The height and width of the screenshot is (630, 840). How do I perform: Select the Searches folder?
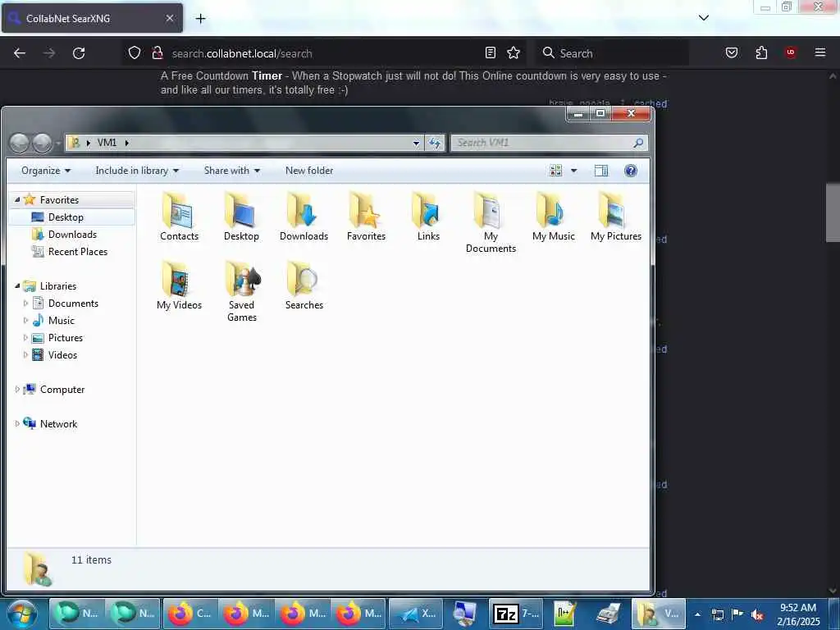point(304,286)
